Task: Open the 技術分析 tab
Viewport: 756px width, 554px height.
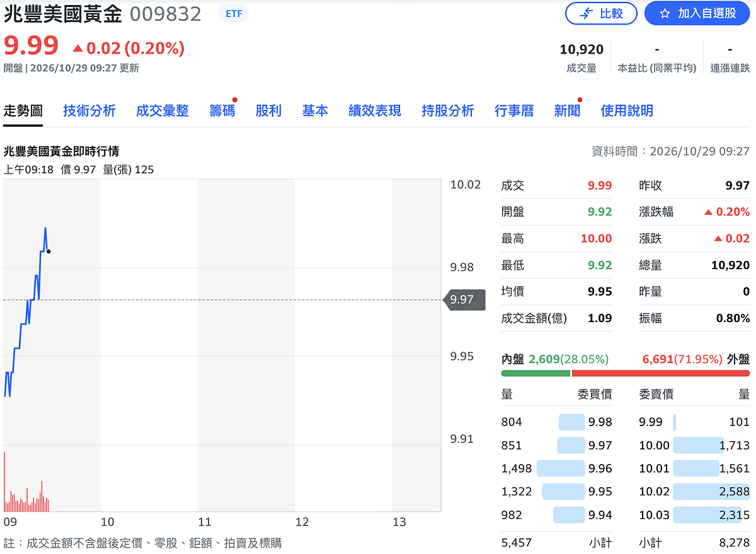Action: point(89,111)
